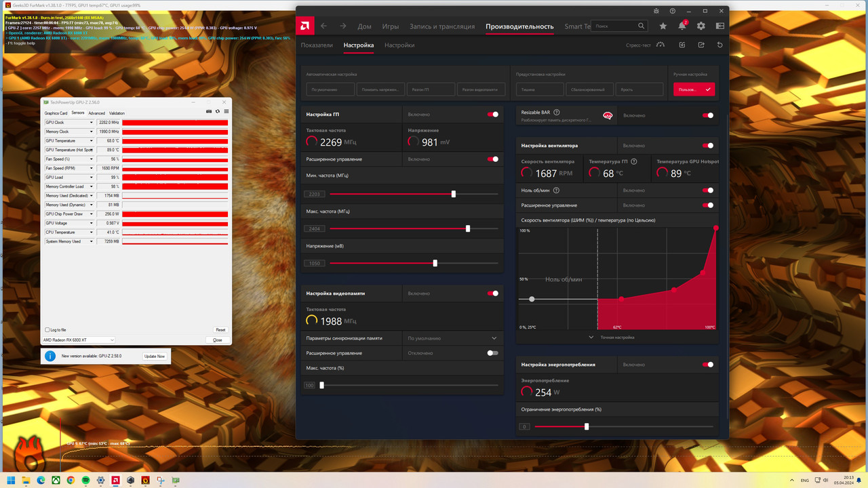Image resolution: width=868 pixels, height=488 pixels.
Task: Switch to Graphics Card tab in GPU-Z
Action: tap(56, 113)
